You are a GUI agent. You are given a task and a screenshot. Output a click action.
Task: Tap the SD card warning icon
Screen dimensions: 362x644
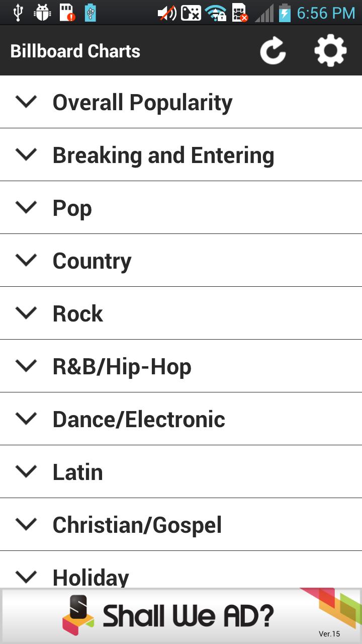point(67,13)
